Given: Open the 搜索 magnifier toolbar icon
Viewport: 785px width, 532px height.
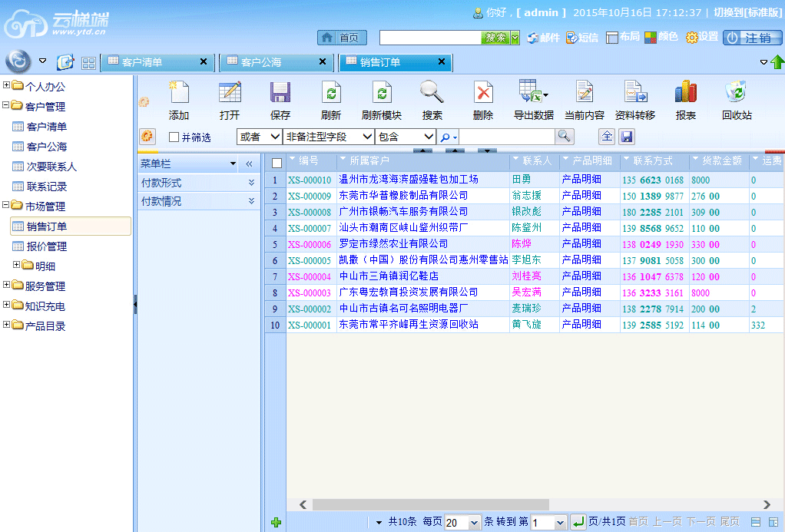Looking at the screenshot, I should point(432,92).
